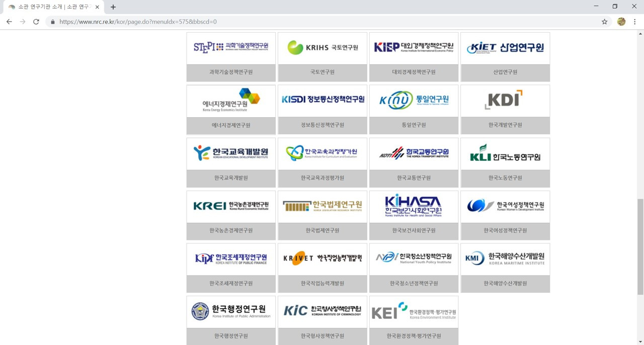
Task: Click the 한국농촌경제연구원 caption text
Action: click(231, 230)
